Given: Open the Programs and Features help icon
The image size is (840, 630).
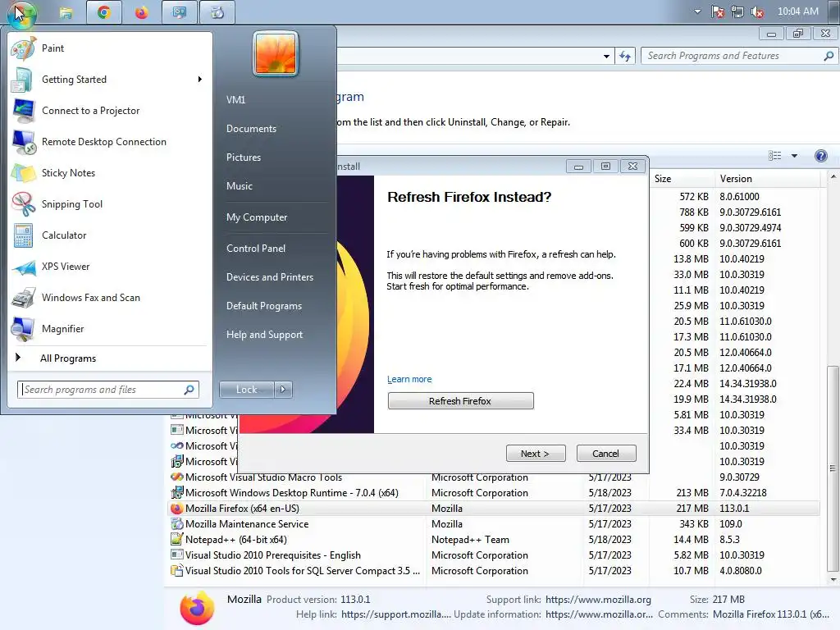Looking at the screenshot, I should (x=820, y=156).
